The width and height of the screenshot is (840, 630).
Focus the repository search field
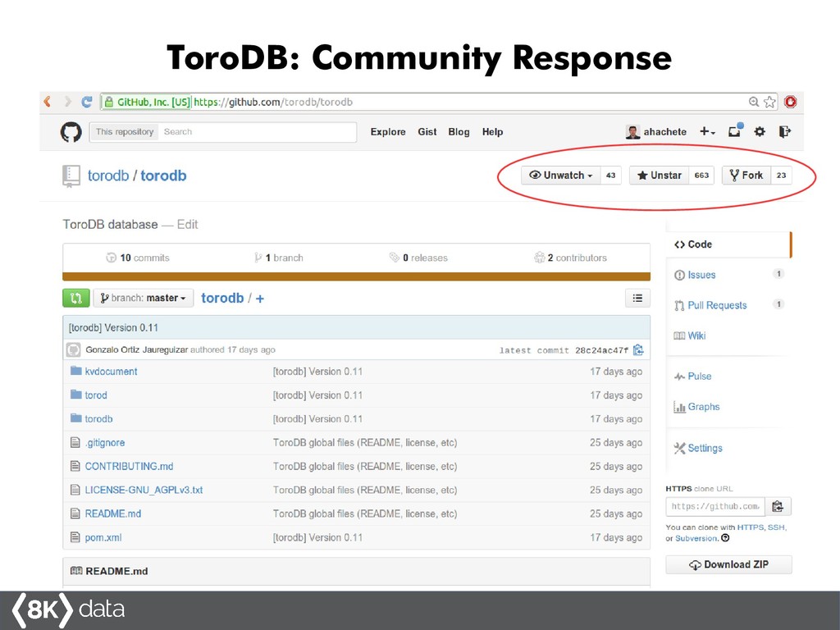pyautogui.click(x=257, y=132)
